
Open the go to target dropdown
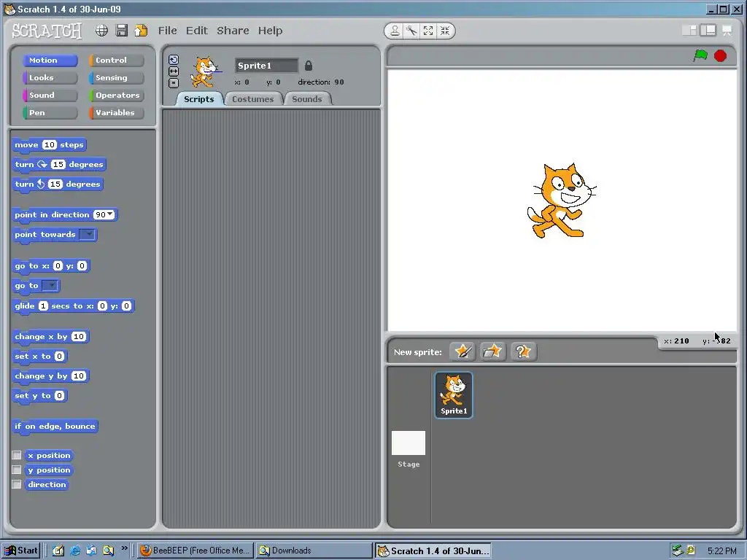click(50, 286)
